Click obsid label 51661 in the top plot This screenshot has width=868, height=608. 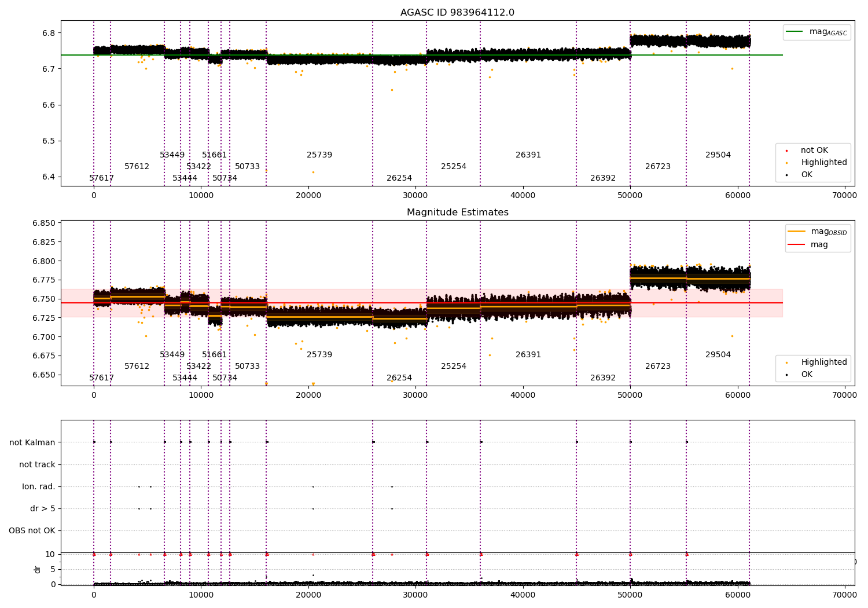click(x=215, y=155)
